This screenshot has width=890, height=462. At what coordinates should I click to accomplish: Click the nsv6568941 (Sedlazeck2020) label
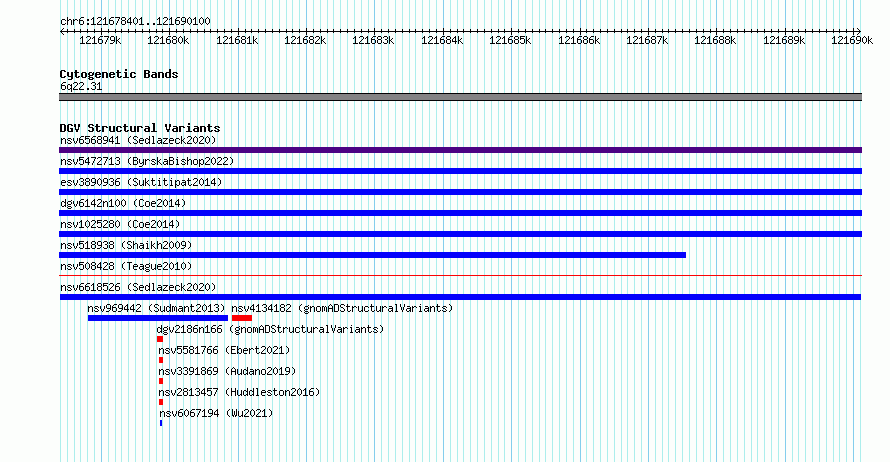point(138,140)
